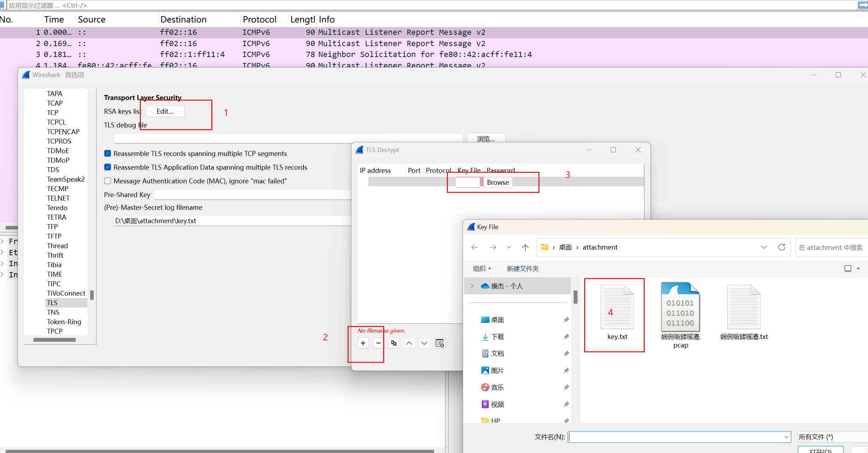Move entry up with the arrow icon
This screenshot has height=453, width=868.
(x=409, y=343)
